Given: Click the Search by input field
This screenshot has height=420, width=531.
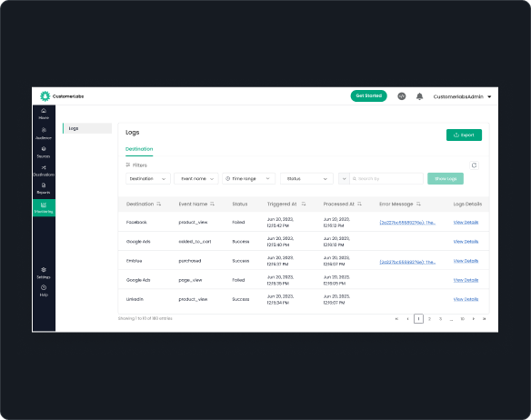Looking at the screenshot, I should point(386,178).
